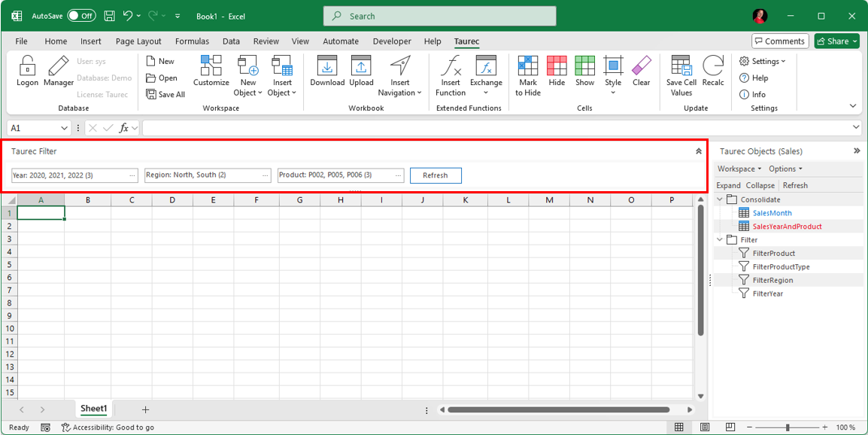Click Save Cell Values icon

coord(681,65)
